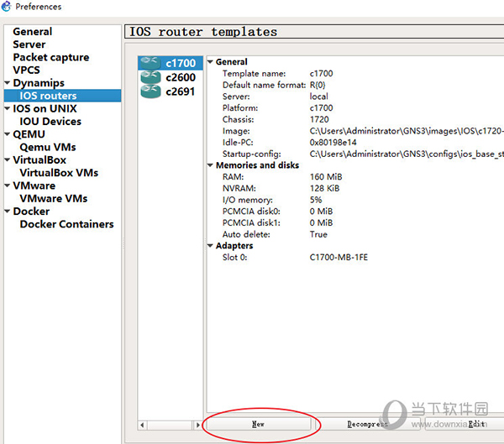Click the Platform row label

(x=240, y=108)
